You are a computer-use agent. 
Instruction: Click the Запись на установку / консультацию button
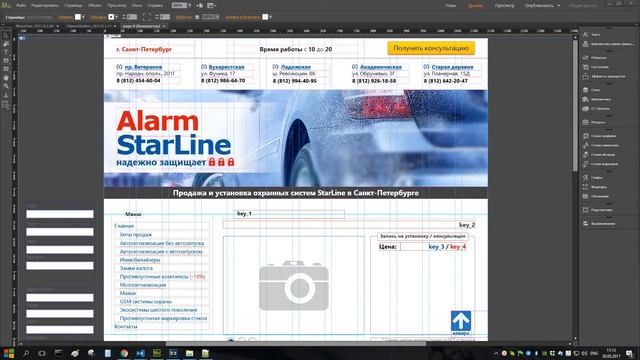tap(422, 236)
